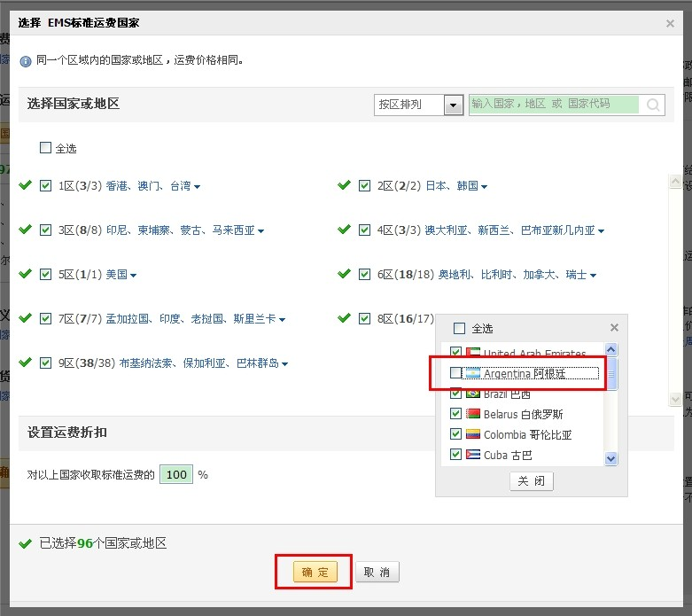Image resolution: width=692 pixels, height=616 pixels.
Task: Click the search magnifier icon
Action: tap(653, 105)
